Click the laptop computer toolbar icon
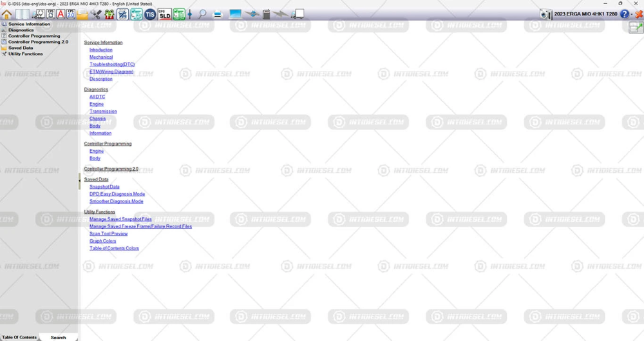 (x=235, y=14)
